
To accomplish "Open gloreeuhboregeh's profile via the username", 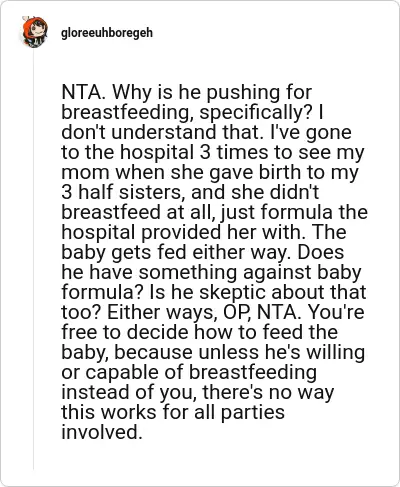I will pos(107,33).
